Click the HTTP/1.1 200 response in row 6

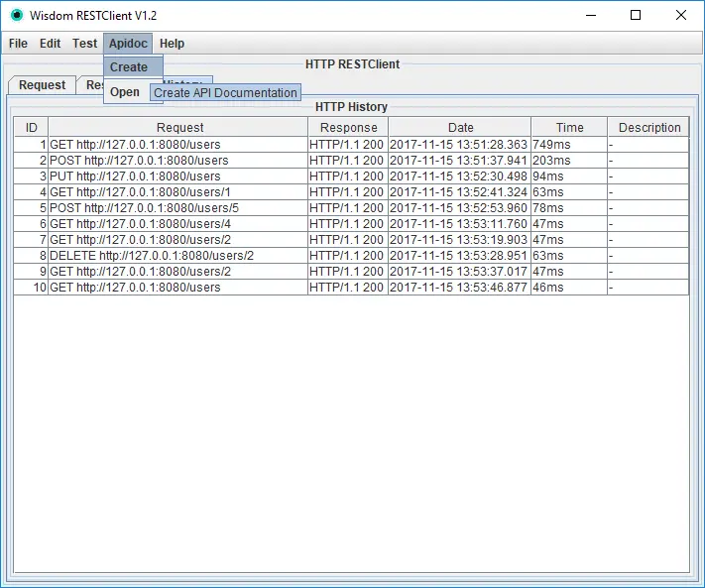point(348,224)
